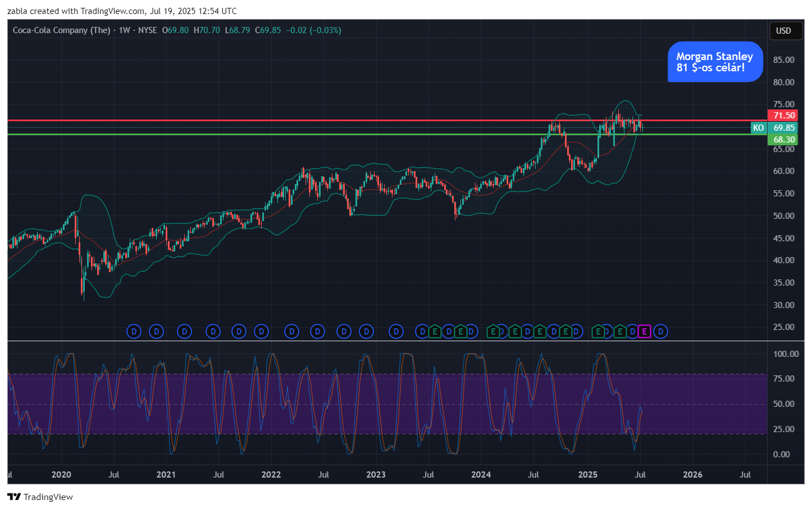This screenshot has width=812, height=509.
Task: Click the first green earnings E marker
Action: pos(435,332)
